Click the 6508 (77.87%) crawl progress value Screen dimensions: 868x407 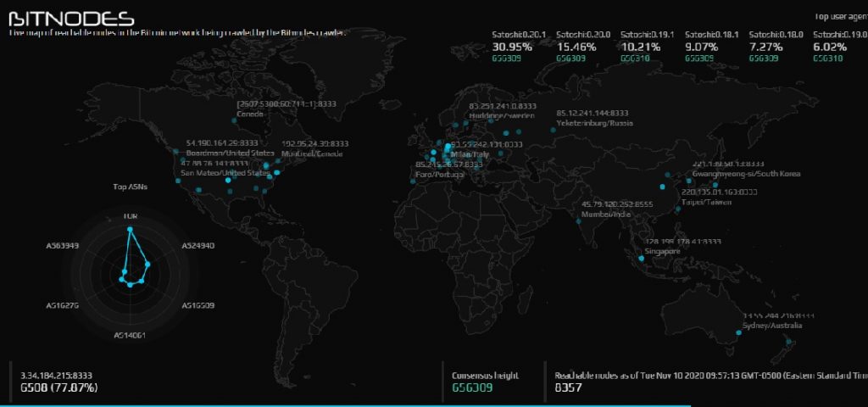58,387
